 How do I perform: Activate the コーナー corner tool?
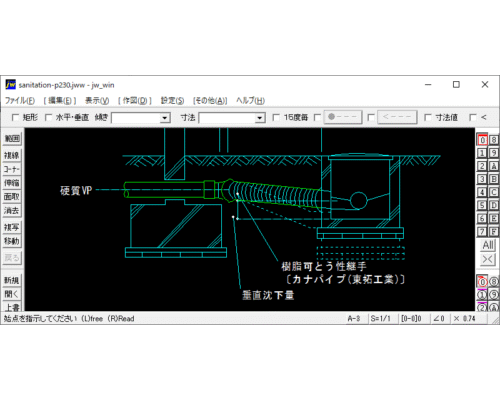tap(12, 169)
